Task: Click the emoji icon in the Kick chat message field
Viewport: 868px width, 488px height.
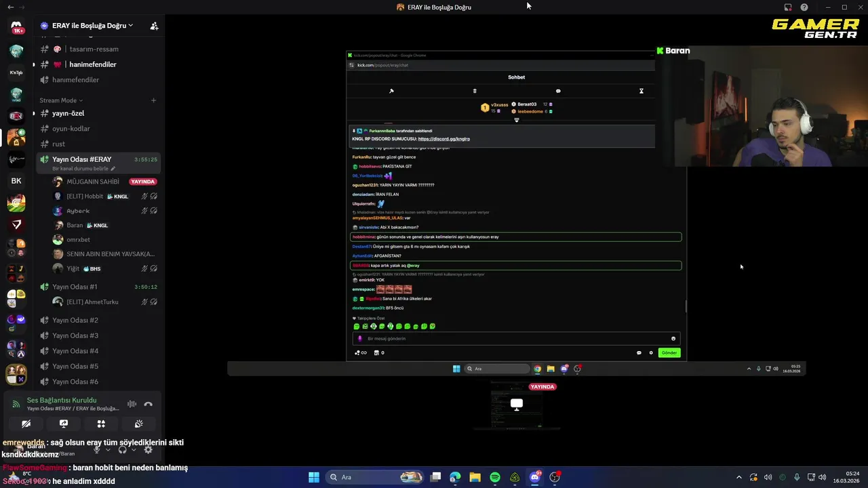Action: [x=673, y=338]
